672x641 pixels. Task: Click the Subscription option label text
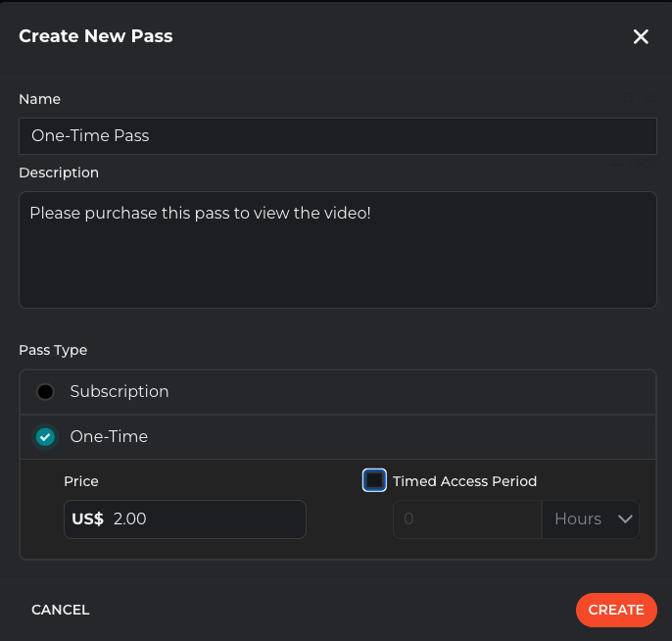click(x=120, y=392)
